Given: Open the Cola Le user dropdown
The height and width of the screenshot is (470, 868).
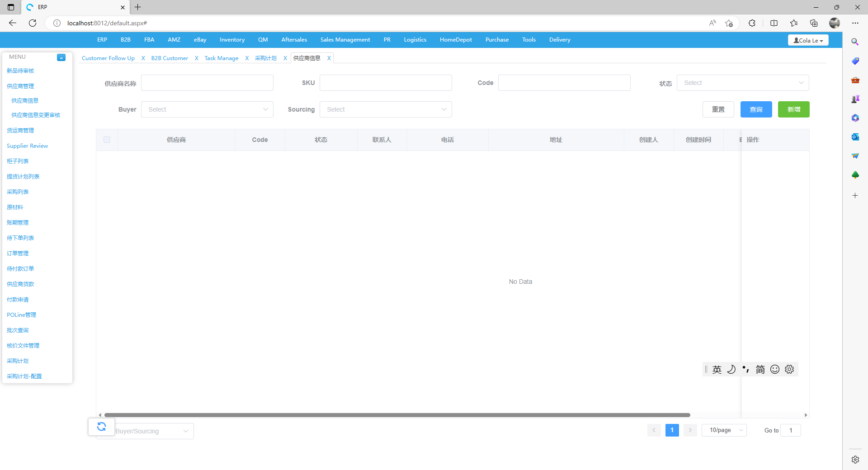Looking at the screenshot, I should tap(808, 40).
